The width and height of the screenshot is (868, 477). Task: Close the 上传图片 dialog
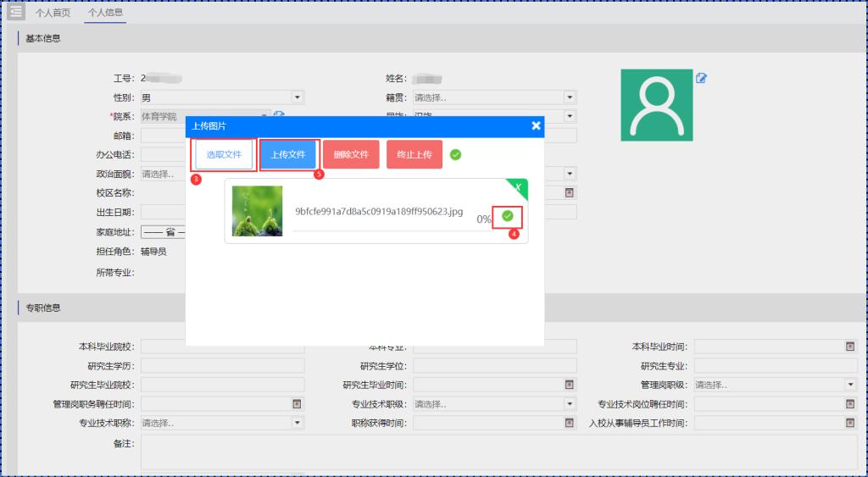coord(536,125)
